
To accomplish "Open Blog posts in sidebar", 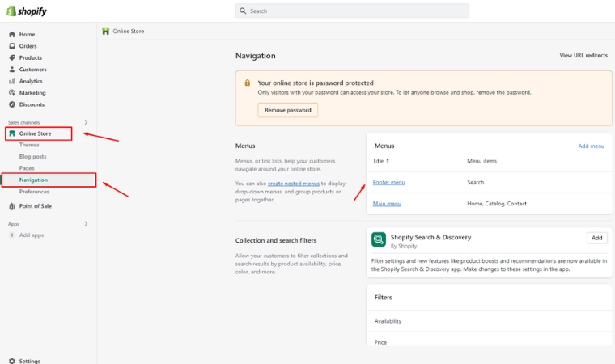I will click(x=33, y=157).
